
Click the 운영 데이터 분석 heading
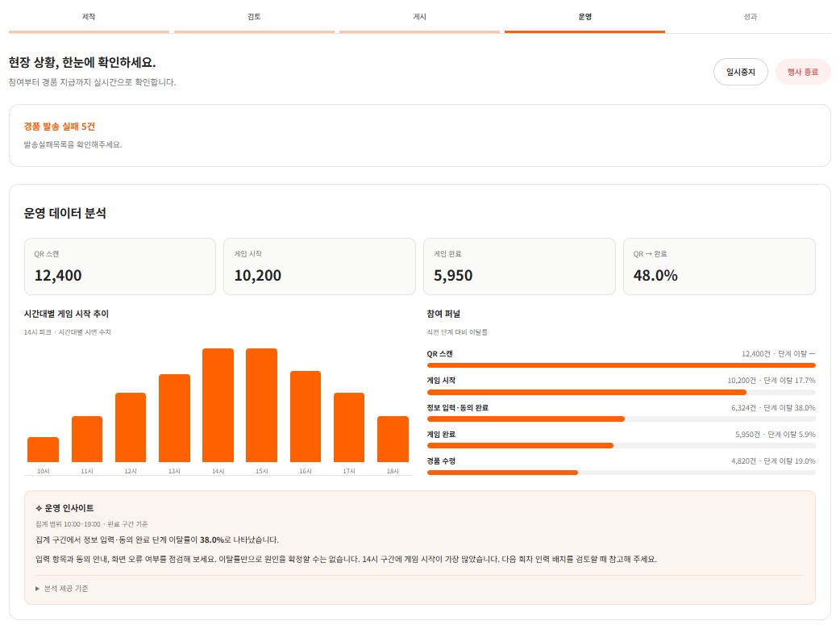(x=64, y=214)
